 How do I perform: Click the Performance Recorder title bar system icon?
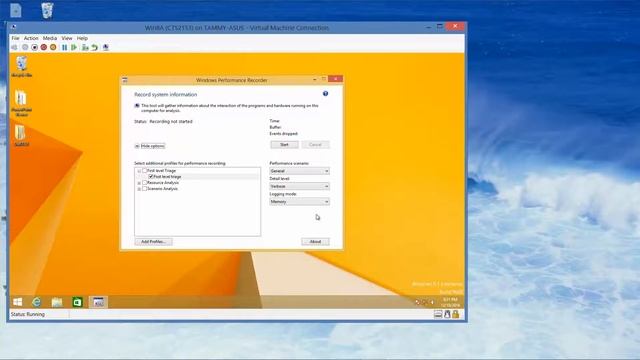tap(125, 80)
